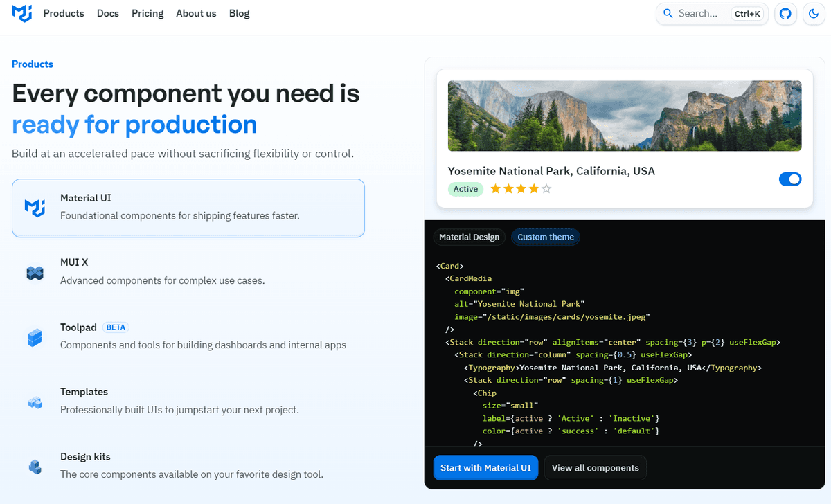The image size is (831, 504).
Task: Click 'Build at an accelerated pace' subtitle
Action: click(183, 154)
